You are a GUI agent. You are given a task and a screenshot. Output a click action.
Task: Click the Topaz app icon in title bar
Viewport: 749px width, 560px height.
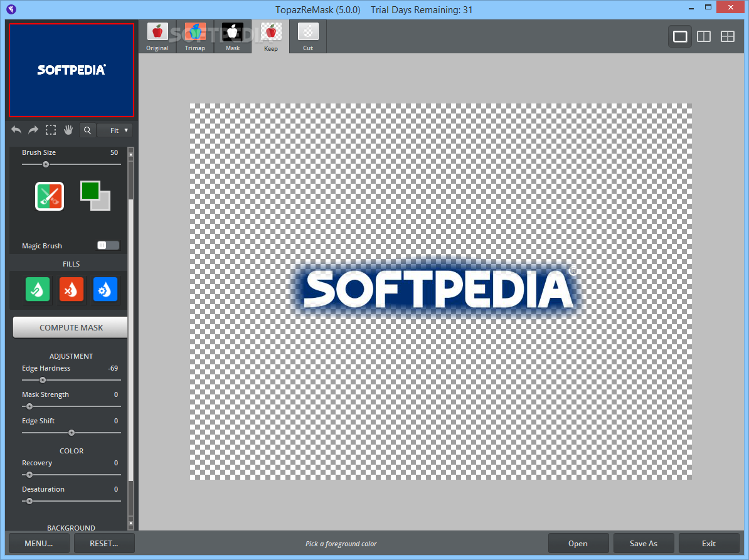tap(11, 9)
